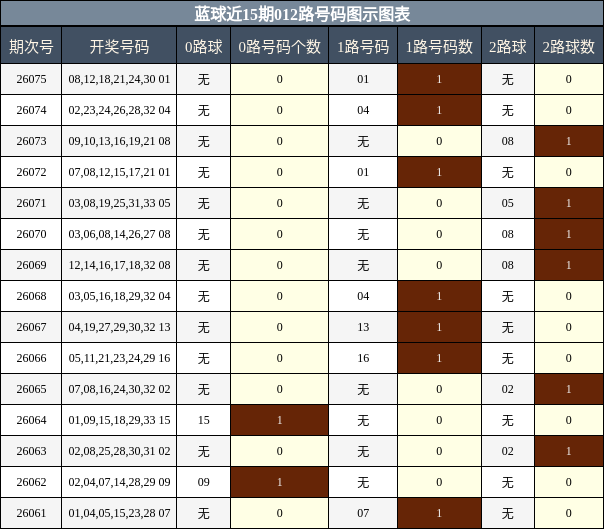This screenshot has width=604, height=529.
Task: Click 2路球数 value 0 in row 26061
Action: pos(569,513)
